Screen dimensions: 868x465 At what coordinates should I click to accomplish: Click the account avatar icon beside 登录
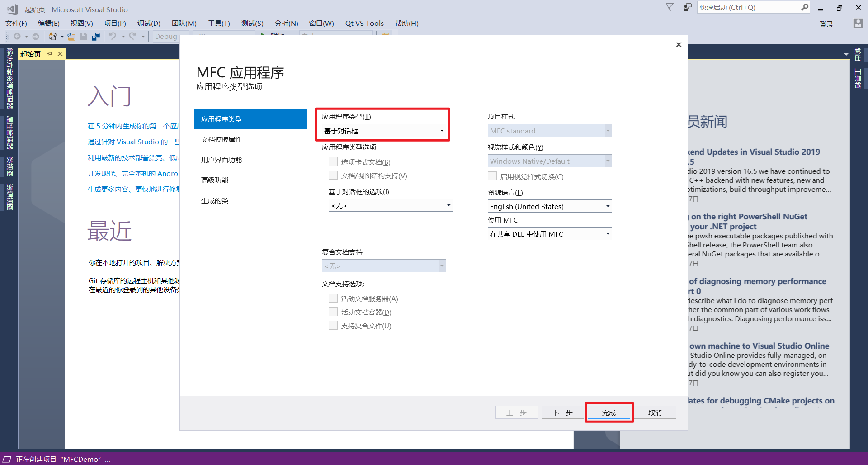tap(858, 24)
